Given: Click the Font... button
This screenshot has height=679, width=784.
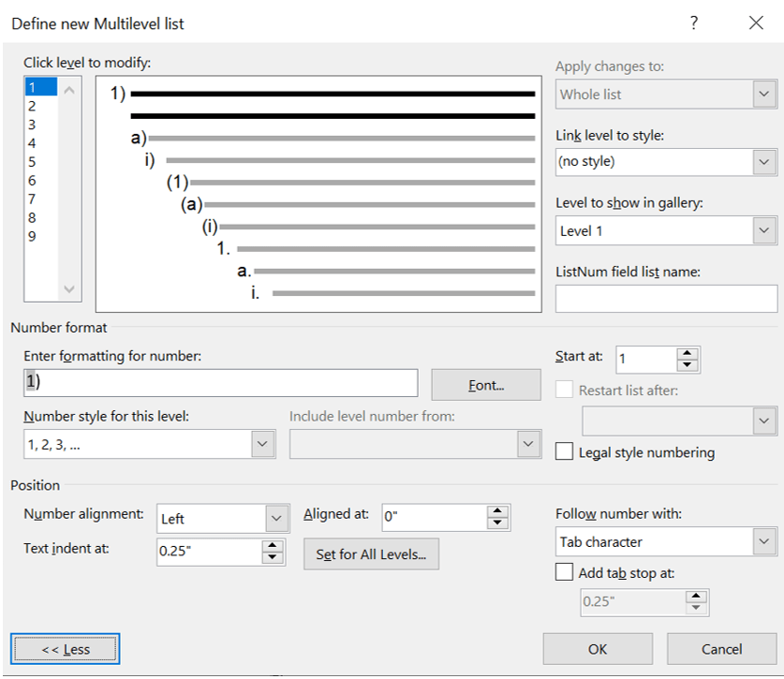Looking at the screenshot, I should pyautogui.click(x=485, y=385).
